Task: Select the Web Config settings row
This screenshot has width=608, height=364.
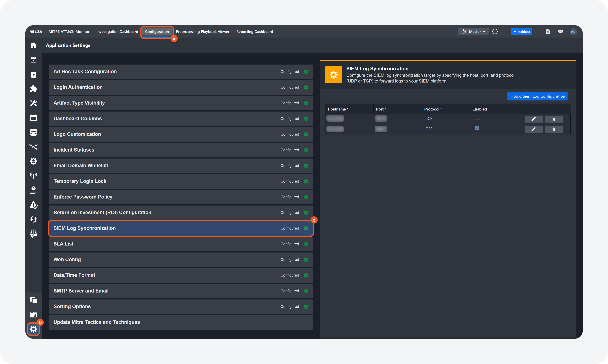Action: [181, 259]
